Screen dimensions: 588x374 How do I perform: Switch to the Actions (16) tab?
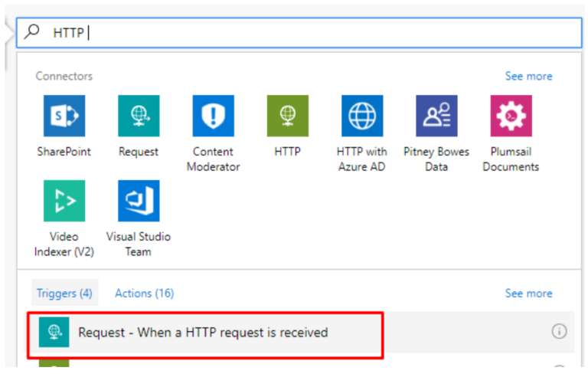(145, 293)
